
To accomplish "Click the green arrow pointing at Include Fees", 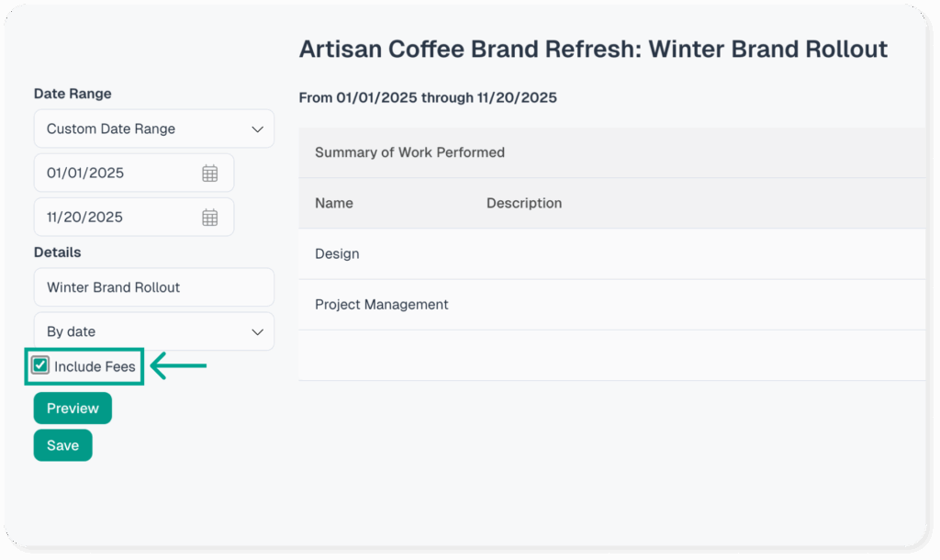I will coord(178,367).
